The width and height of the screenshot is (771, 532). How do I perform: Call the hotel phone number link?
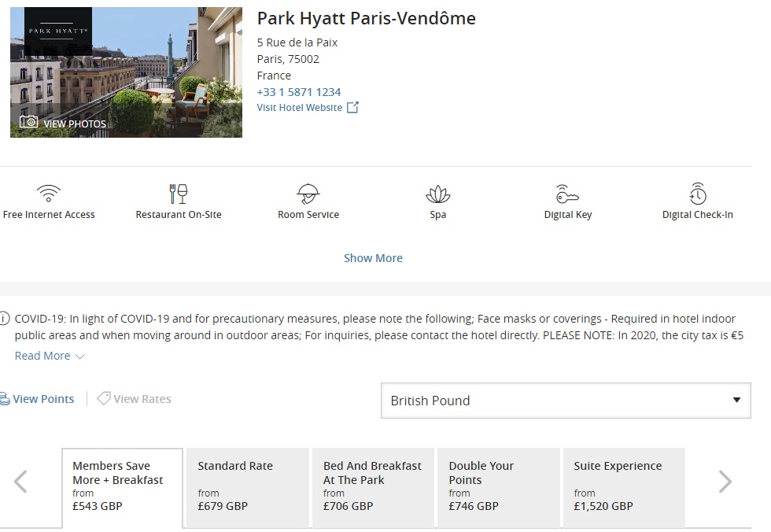298,92
